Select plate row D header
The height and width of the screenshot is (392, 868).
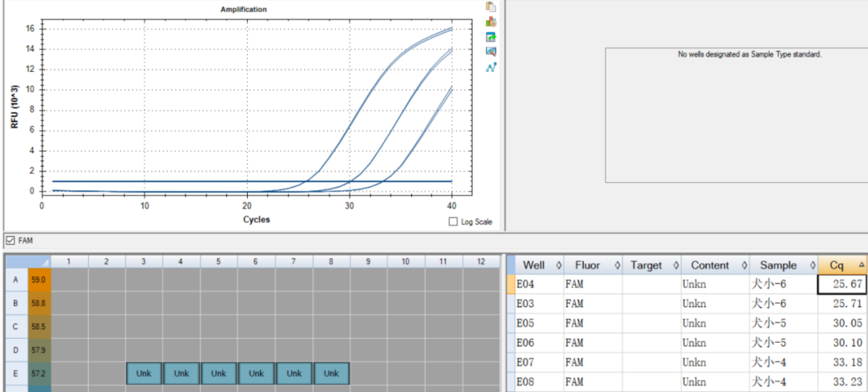[16, 351]
